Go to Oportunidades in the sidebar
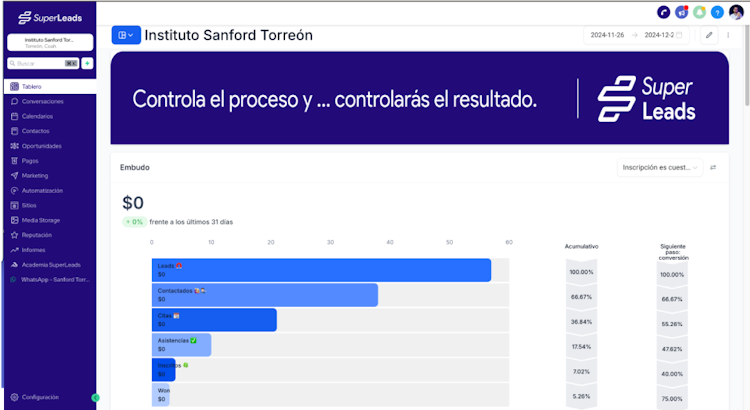 point(42,146)
